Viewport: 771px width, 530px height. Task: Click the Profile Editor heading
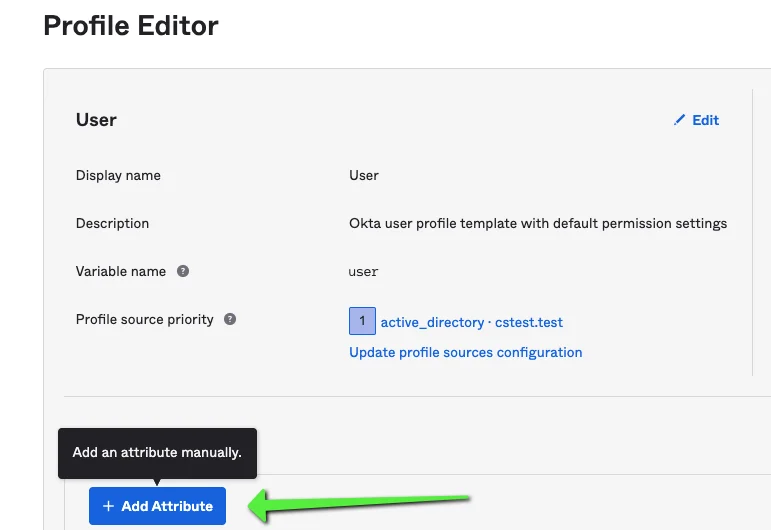coord(131,26)
